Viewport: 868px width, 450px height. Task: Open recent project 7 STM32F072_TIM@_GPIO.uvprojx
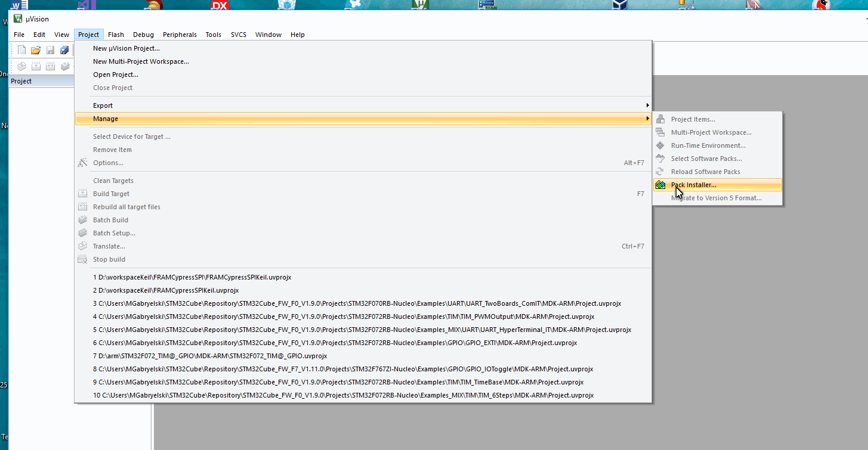pos(363,356)
